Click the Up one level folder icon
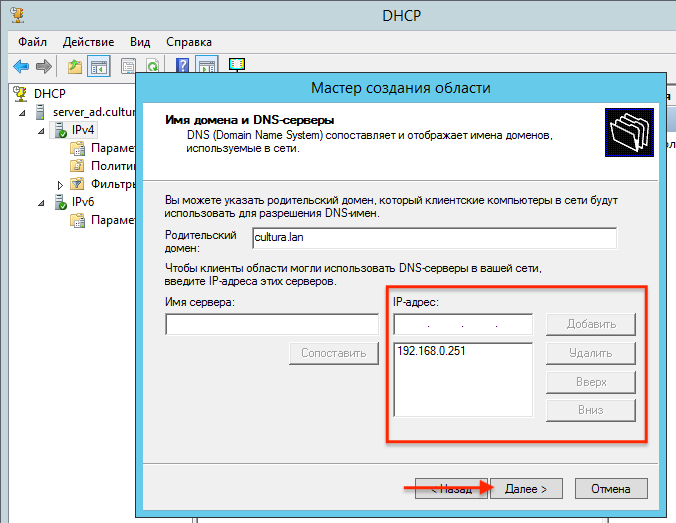This screenshot has height=523, width=676. point(75,67)
